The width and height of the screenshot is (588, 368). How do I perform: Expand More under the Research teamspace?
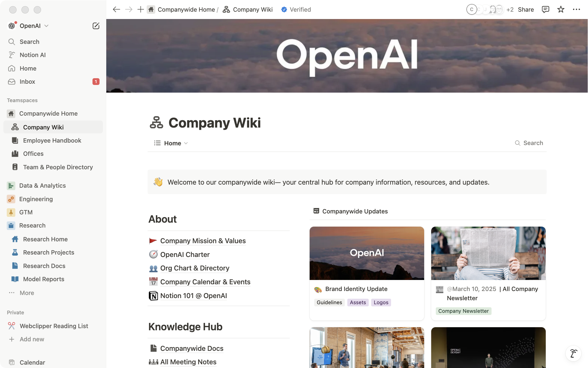pyautogui.click(x=27, y=293)
